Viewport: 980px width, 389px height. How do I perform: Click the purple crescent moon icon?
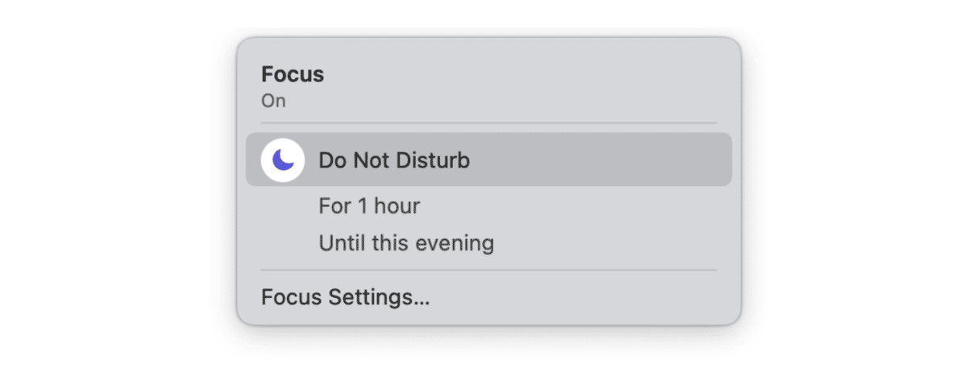[283, 159]
